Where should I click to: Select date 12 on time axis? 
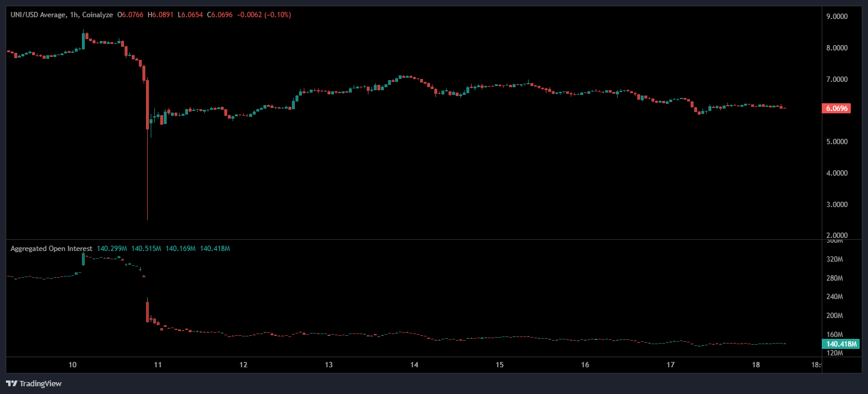tap(243, 364)
